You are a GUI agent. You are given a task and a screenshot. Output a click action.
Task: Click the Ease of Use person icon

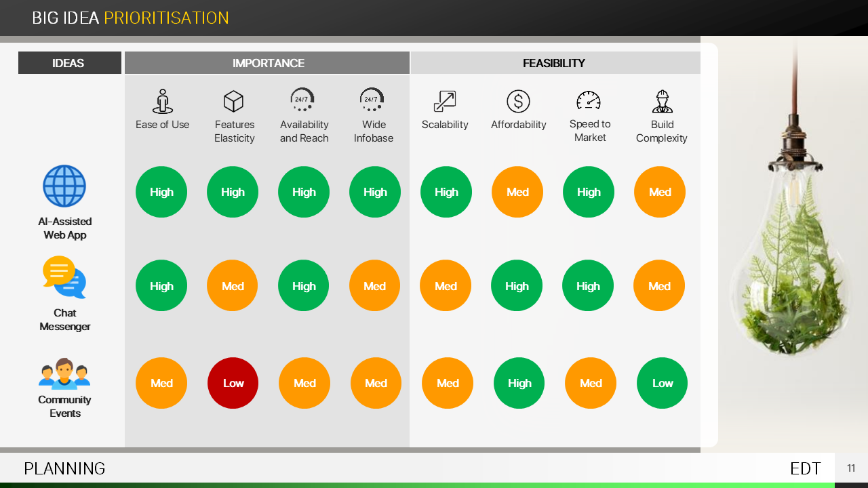(x=162, y=102)
